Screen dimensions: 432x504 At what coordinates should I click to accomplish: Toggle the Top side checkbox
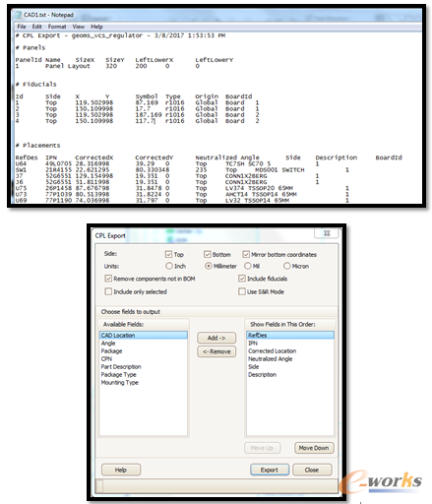click(168, 254)
